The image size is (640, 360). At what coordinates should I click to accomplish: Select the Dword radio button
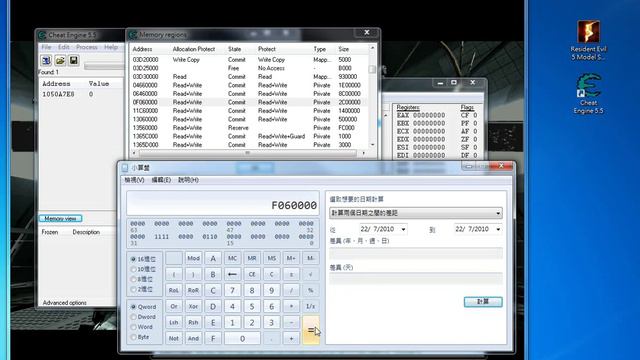pyautogui.click(x=133, y=317)
